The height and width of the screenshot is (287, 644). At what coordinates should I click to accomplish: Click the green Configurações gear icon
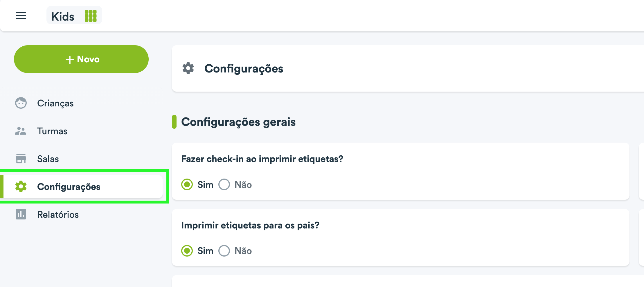21,186
